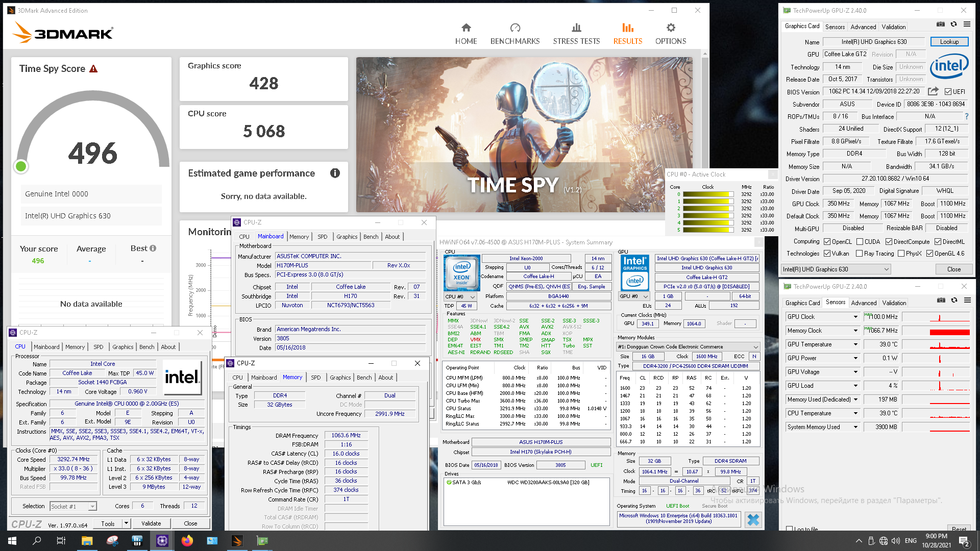Click the GPU-Z refresh icon
The height and width of the screenshot is (551, 980).
953,24
